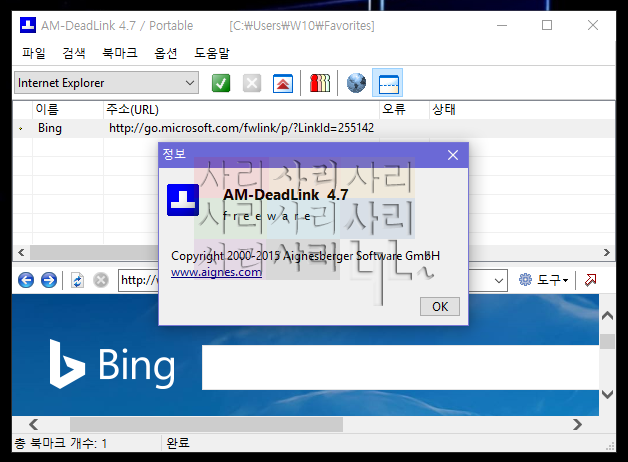
Task: Click the green checkmark check-bookmarks icon
Action: pyautogui.click(x=221, y=83)
